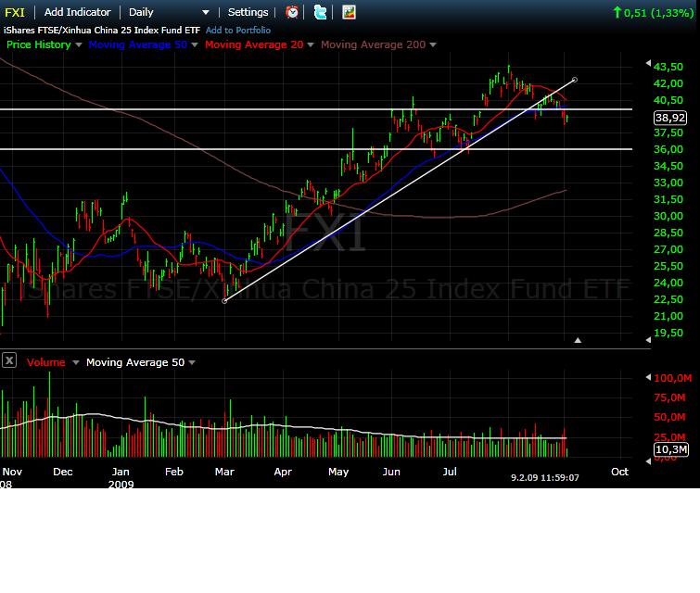Select blue Moving Average 50 label
The height and width of the screenshot is (593, 700).
coord(137,44)
